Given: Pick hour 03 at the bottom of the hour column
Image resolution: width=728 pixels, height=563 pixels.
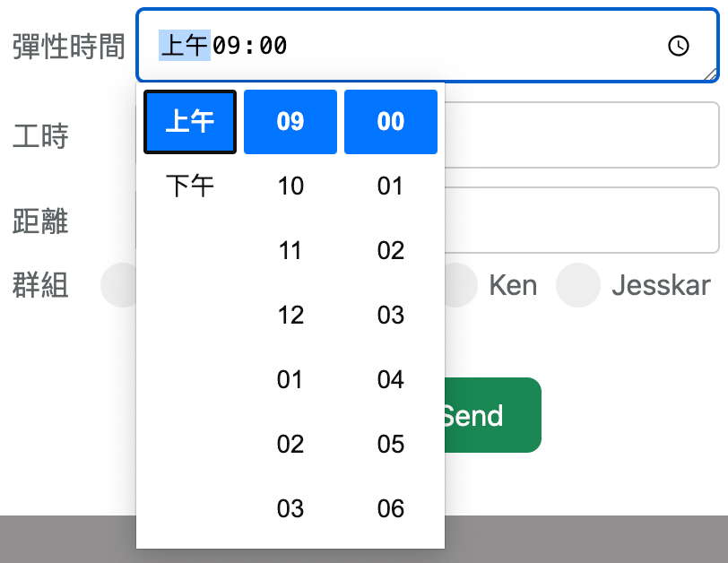Looking at the screenshot, I should (290, 509).
